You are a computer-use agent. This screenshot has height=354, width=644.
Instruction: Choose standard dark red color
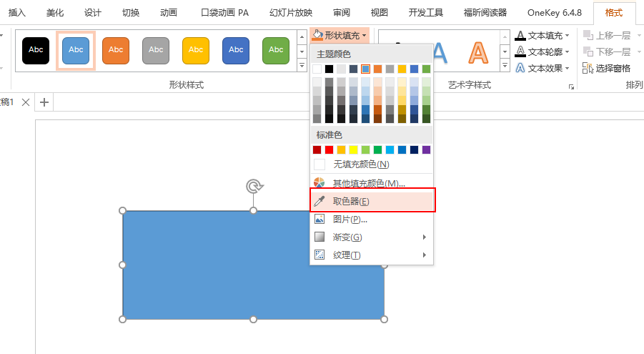tap(317, 149)
